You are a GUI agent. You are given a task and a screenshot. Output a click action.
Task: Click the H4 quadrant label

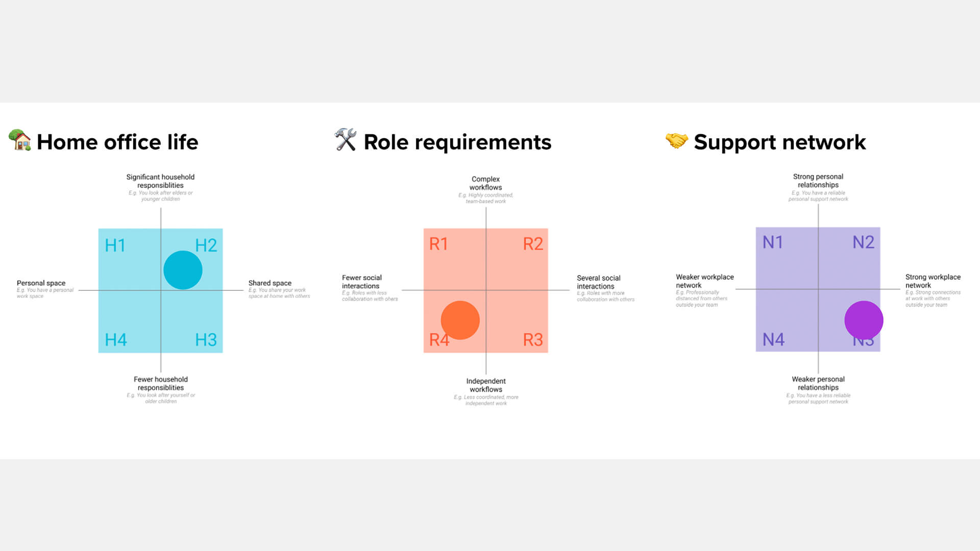click(x=116, y=340)
